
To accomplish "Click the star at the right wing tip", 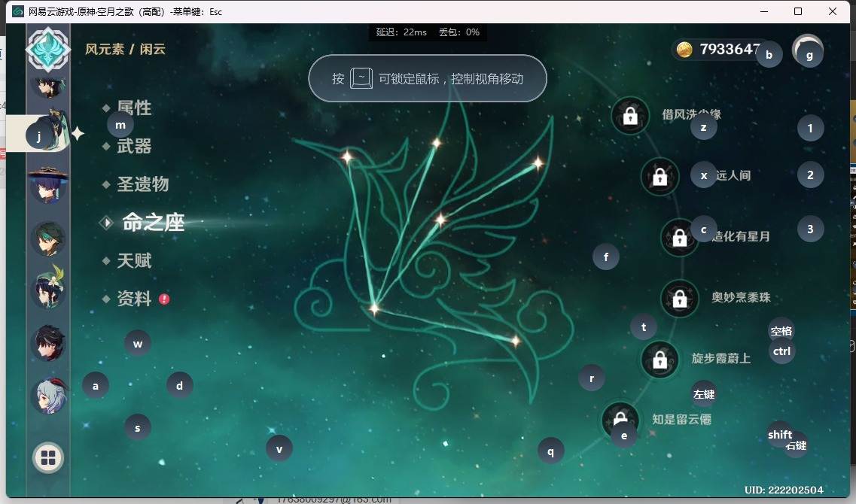I will point(538,163).
